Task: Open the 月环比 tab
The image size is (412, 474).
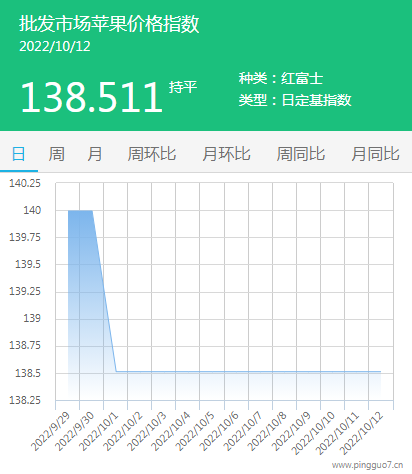Action: click(x=226, y=154)
